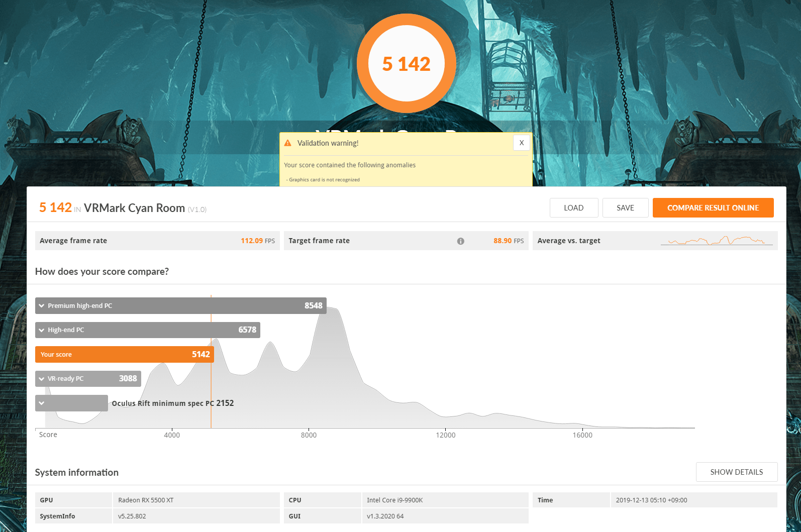Click the 'Intel Core i9-9900K' CPU value
Viewport: 801px width, 532px height.
coord(395,500)
